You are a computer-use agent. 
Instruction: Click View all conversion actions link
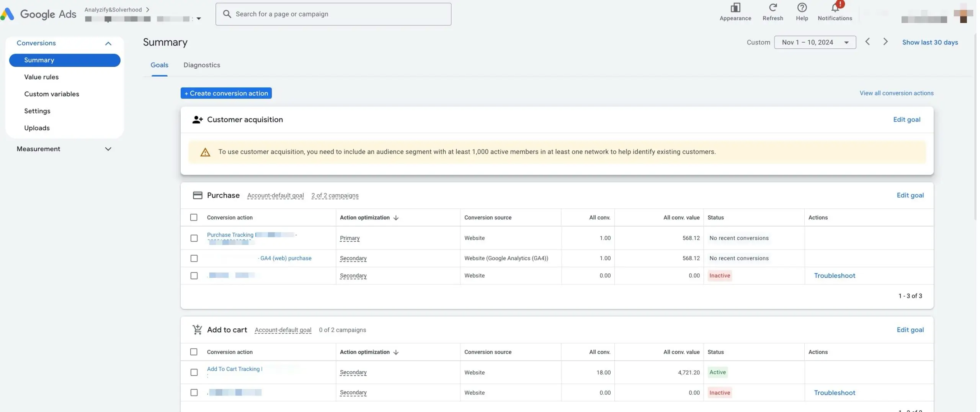(x=896, y=93)
